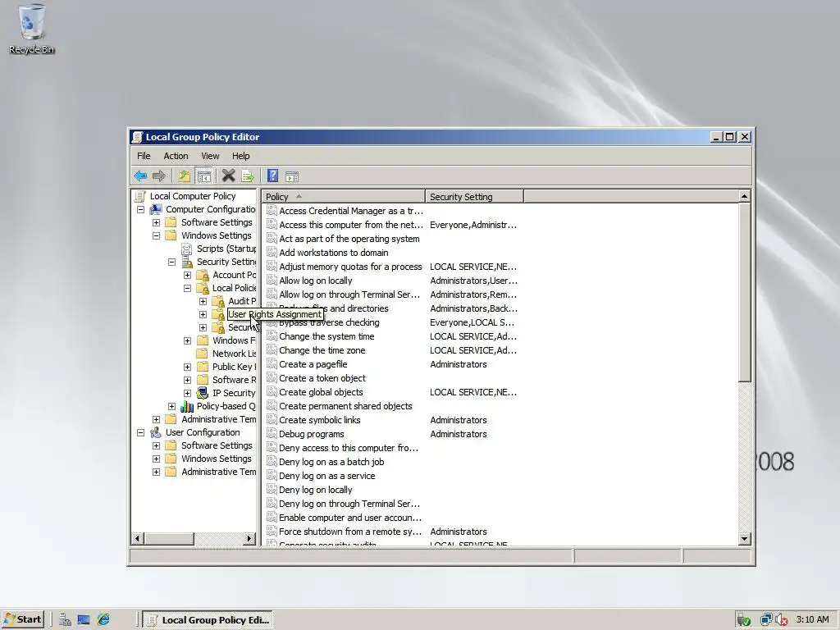
Task: Click the Security Setting column header
Action: [x=474, y=197]
